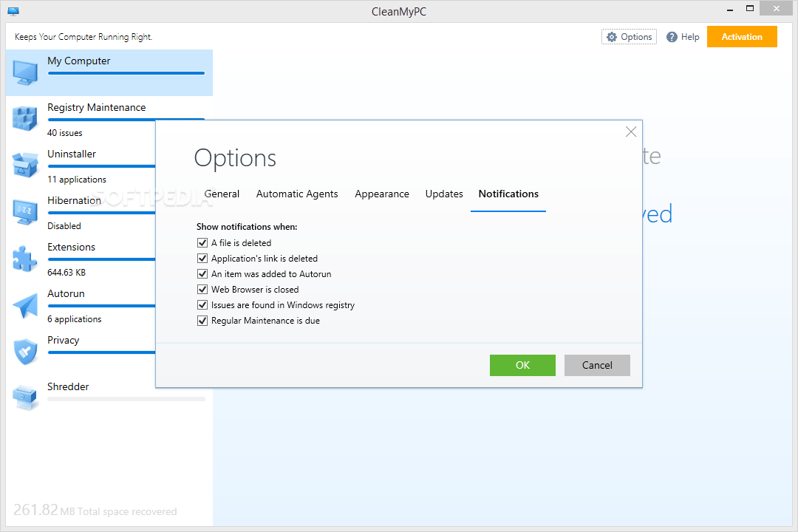Confirm options with the OK button
Screen dimensions: 798x532
522,365
